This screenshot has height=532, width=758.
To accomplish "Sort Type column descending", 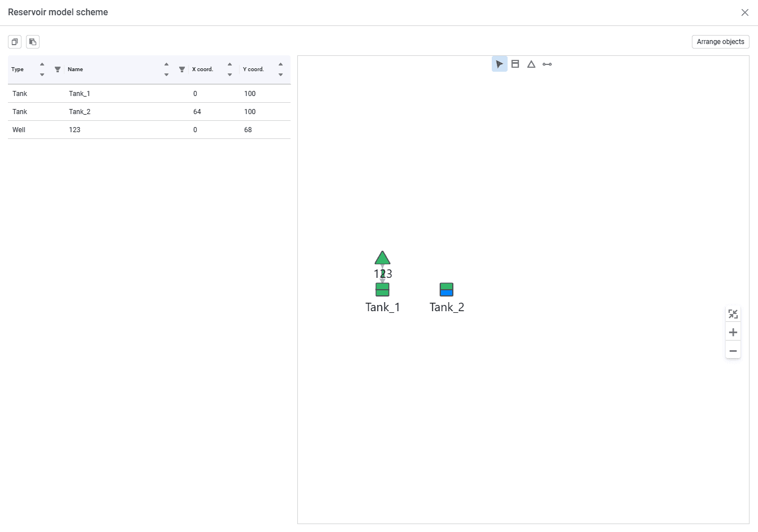I will [42, 75].
